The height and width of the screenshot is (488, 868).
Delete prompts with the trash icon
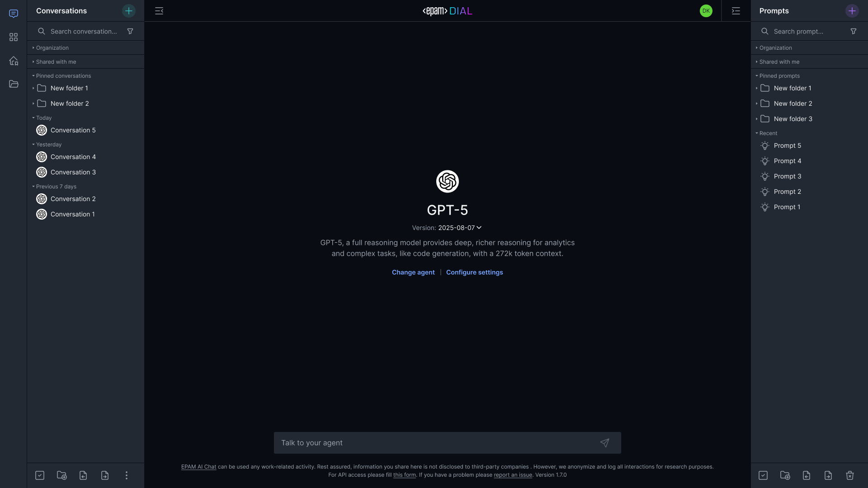850,475
